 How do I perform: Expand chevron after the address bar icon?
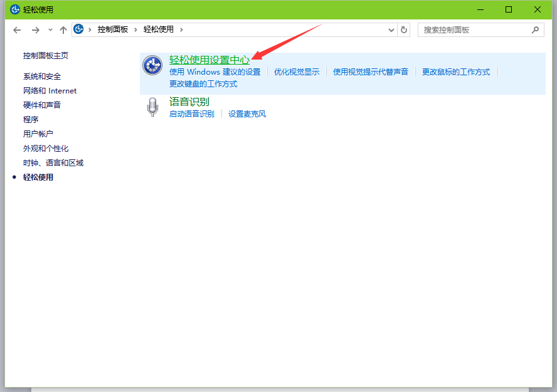click(90, 30)
